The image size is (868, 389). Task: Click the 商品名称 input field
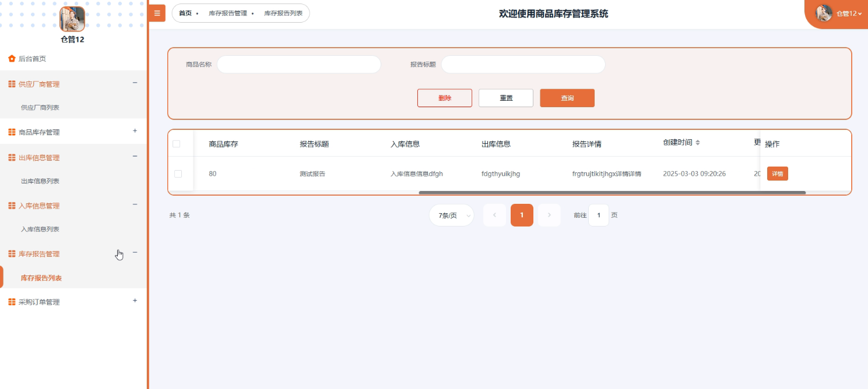coord(299,65)
